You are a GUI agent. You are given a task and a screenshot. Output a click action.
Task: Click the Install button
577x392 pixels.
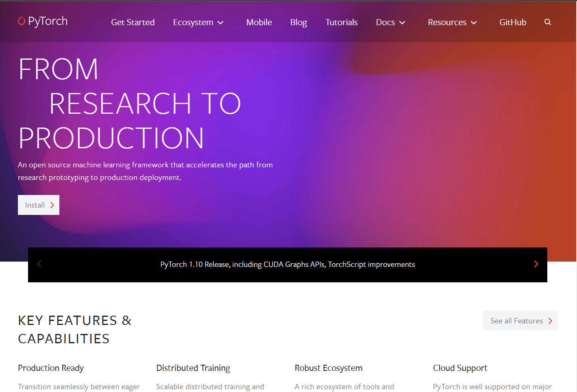coord(39,205)
